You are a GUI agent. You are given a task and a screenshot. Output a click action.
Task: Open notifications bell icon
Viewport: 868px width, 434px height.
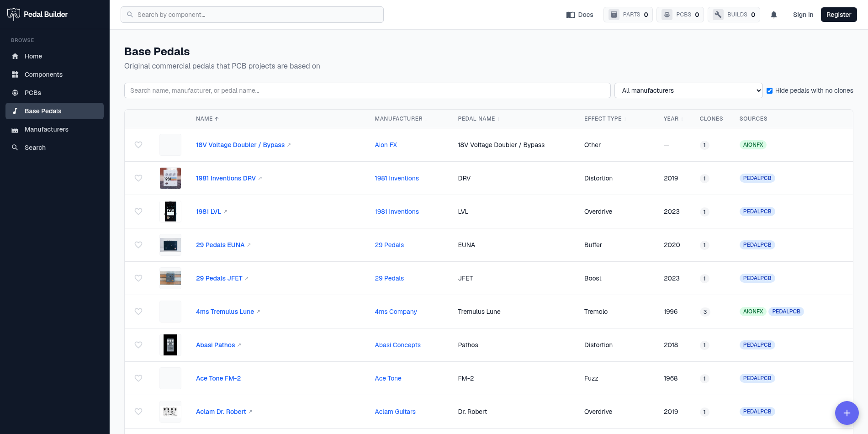pyautogui.click(x=774, y=15)
